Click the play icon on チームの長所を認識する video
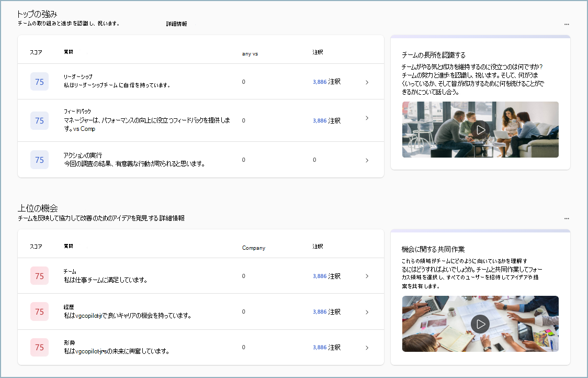The height and width of the screenshot is (378, 588). point(480,129)
